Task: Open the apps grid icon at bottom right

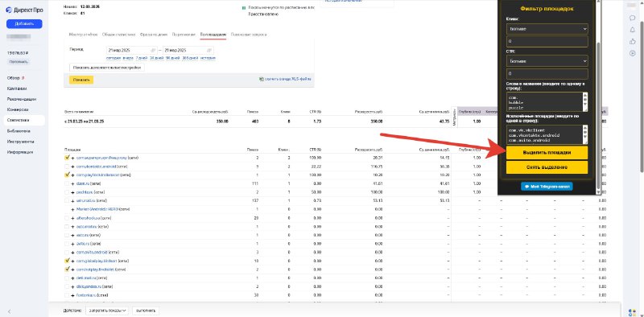Action: tap(633, 312)
